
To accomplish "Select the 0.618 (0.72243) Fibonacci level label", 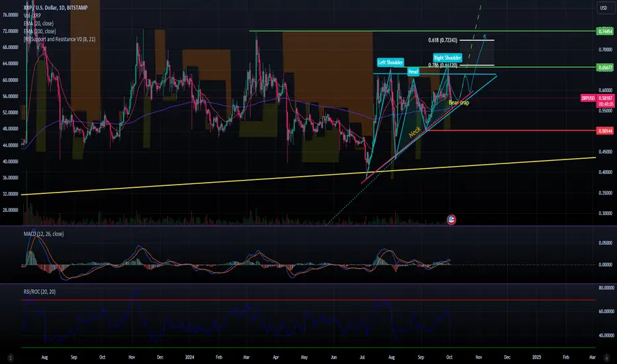I will coord(443,40).
